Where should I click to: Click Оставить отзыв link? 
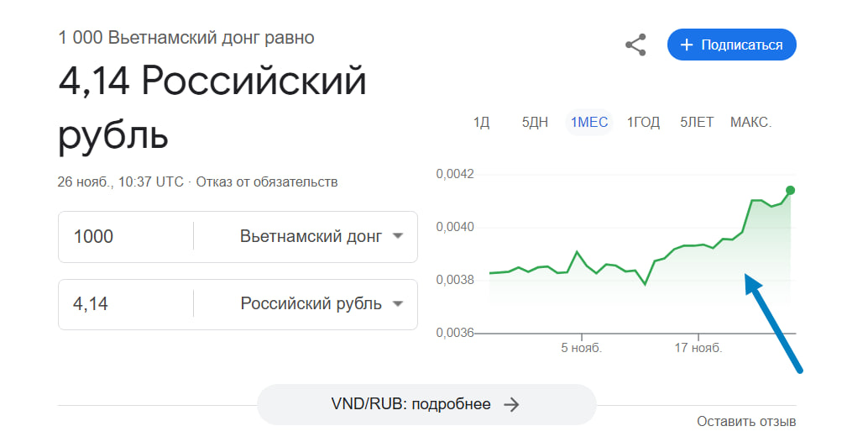point(746,422)
